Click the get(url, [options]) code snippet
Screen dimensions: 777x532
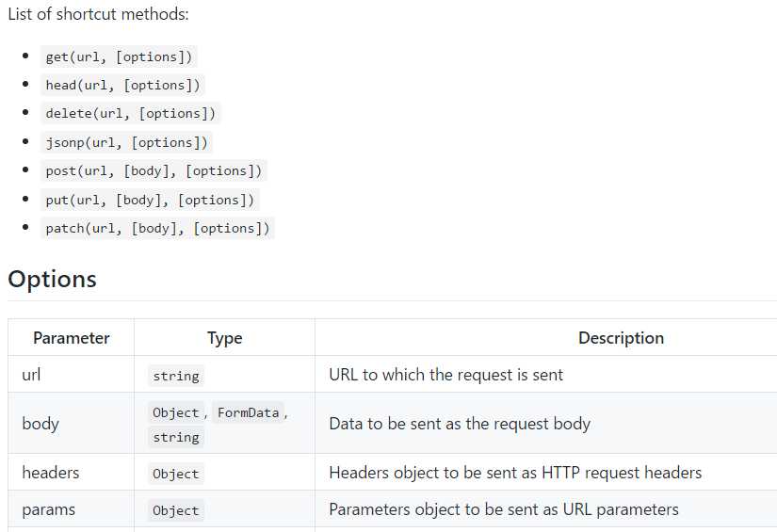(119, 56)
